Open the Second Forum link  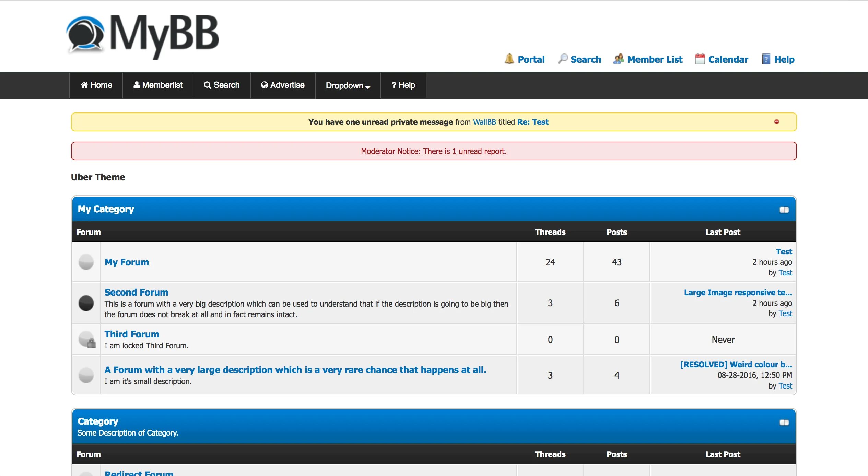[136, 292]
